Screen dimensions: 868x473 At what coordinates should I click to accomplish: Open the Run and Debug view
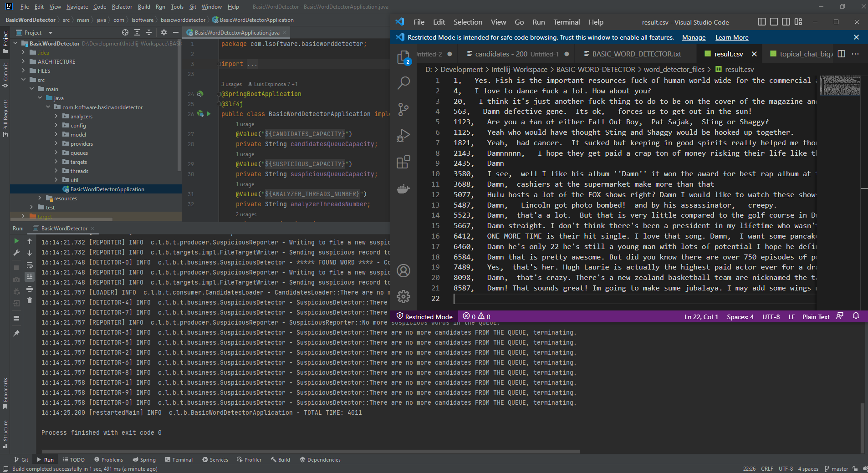pyautogui.click(x=403, y=135)
